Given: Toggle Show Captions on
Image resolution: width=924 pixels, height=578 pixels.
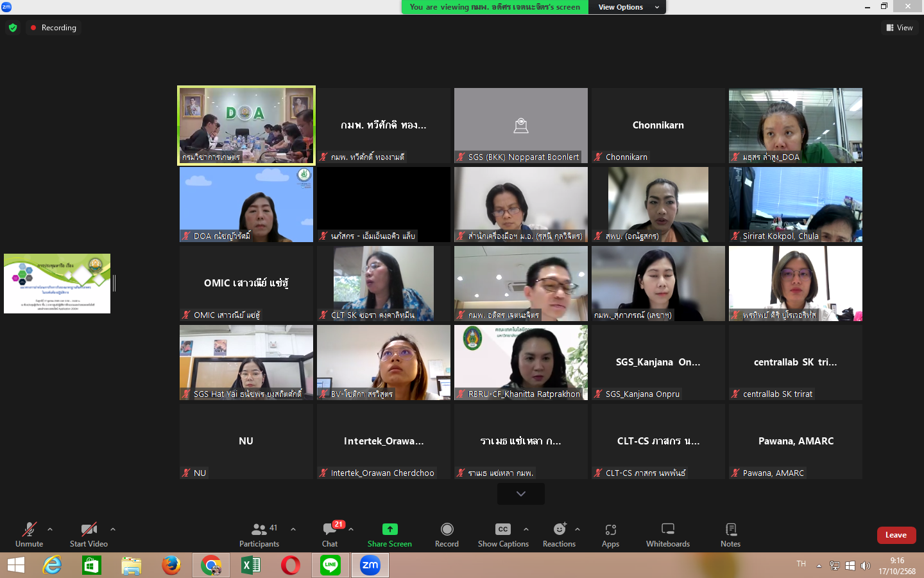Looking at the screenshot, I should pos(503,534).
